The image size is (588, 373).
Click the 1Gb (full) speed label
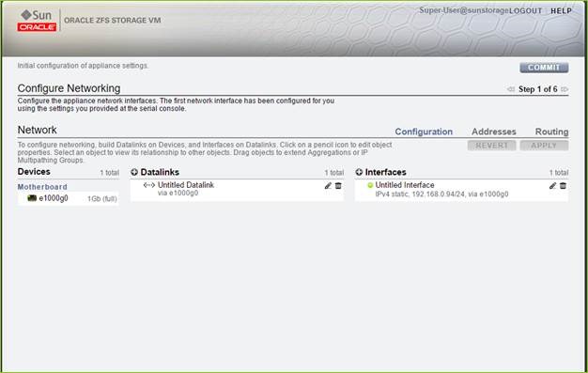click(x=102, y=198)
